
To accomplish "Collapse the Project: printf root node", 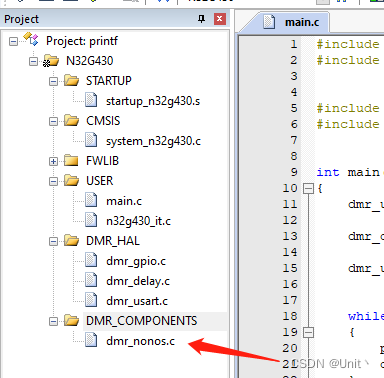I will coord(13,42).
